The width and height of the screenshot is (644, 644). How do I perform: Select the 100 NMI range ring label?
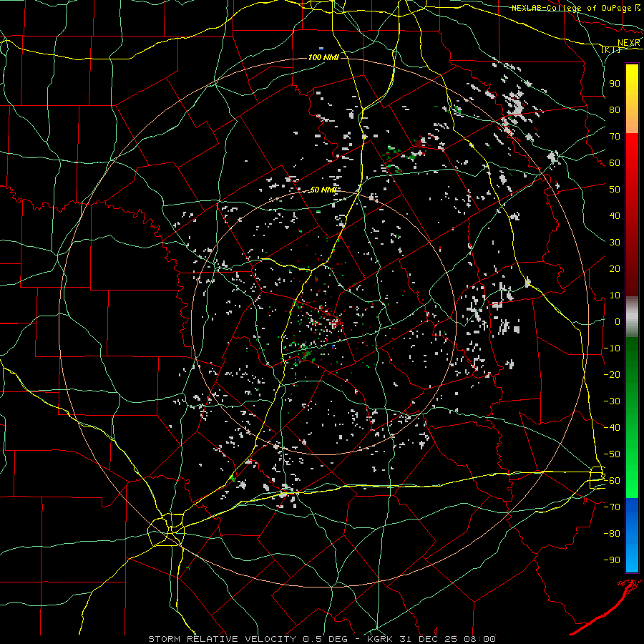point(323,57)
